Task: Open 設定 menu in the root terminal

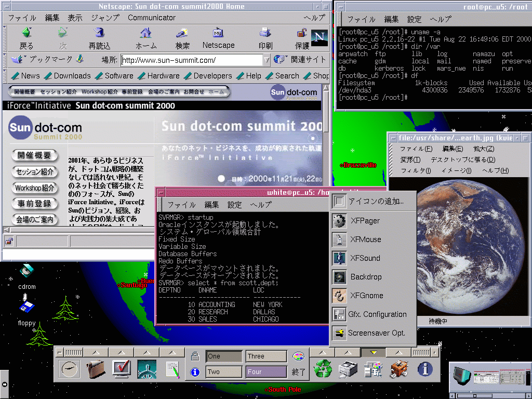Action: [x=414, y=19]
